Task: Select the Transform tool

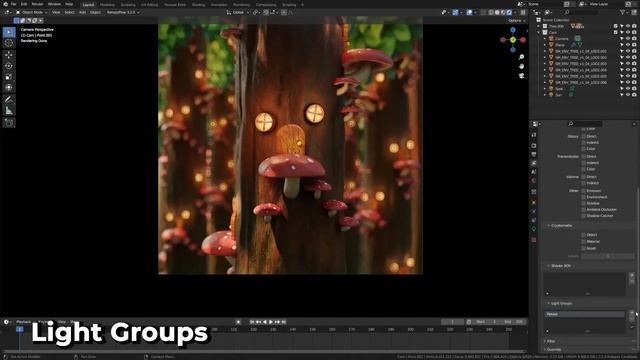Action: coord(9,87)
